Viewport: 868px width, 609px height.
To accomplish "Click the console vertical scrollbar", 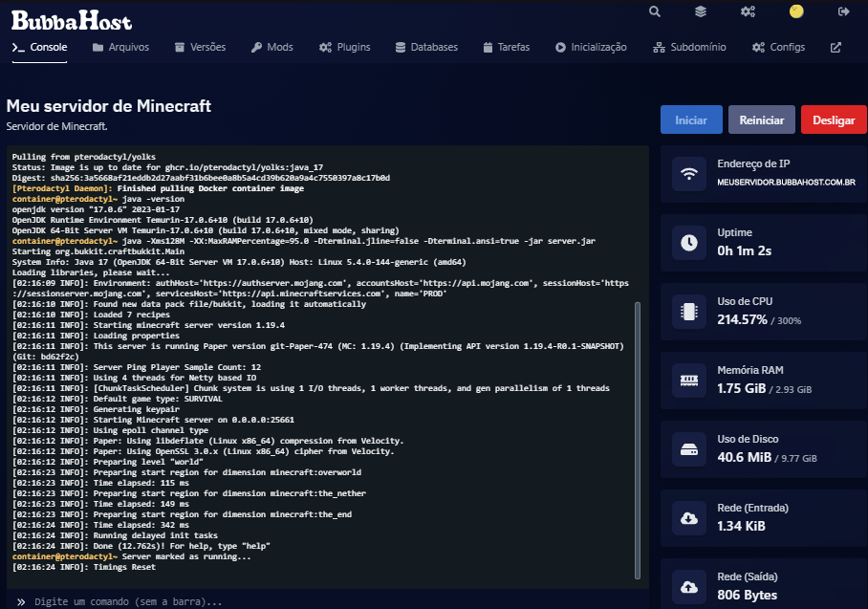I will (x=639, y=440).
